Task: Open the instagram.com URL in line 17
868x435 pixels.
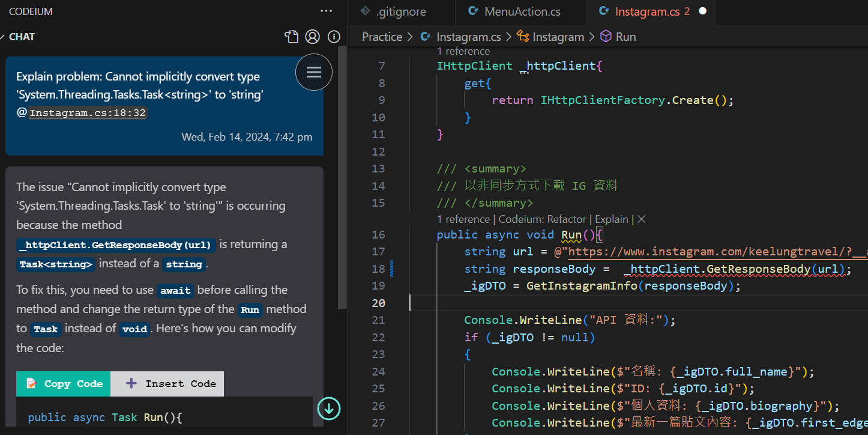Action: (718, 252)
